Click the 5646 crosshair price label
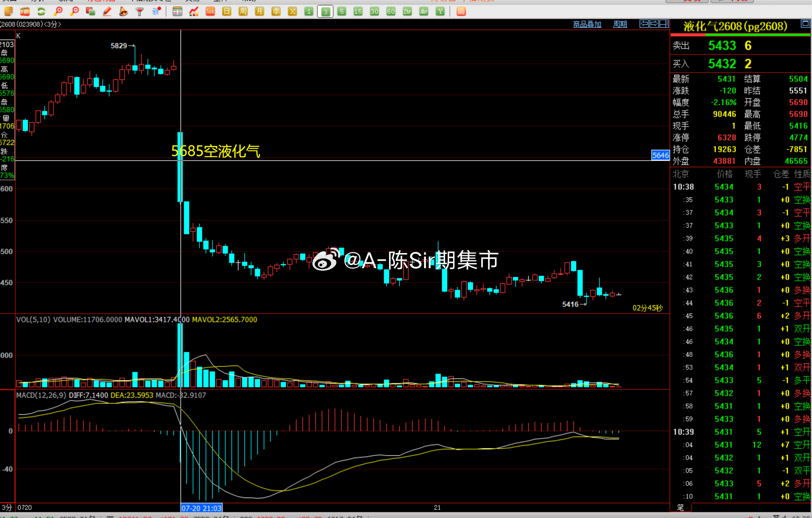812x518 pixels. tap(660, 155)
